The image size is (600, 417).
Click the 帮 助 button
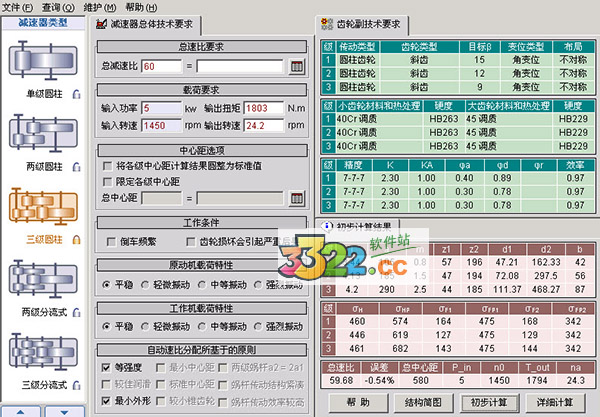(x=358, y=402)
